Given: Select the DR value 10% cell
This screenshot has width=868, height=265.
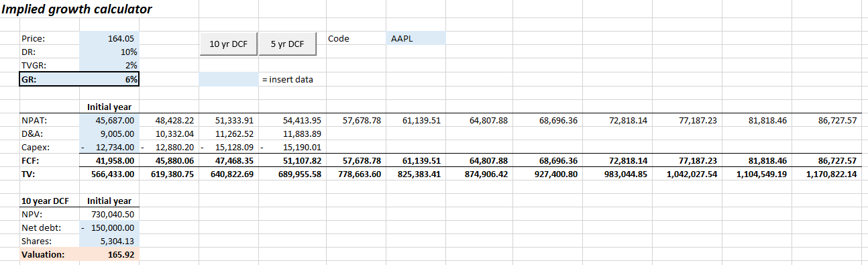Looking at the screenshot, I should 109,52.
